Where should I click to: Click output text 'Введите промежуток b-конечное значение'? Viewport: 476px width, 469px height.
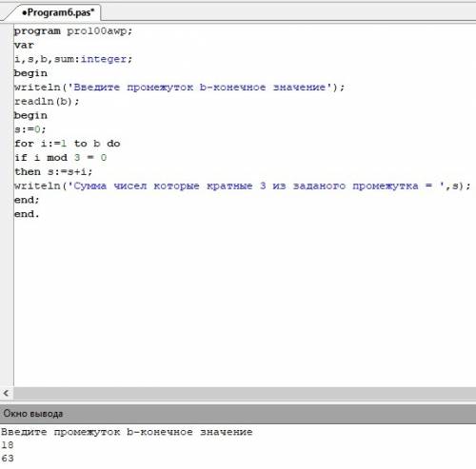(x=127, y=432)
